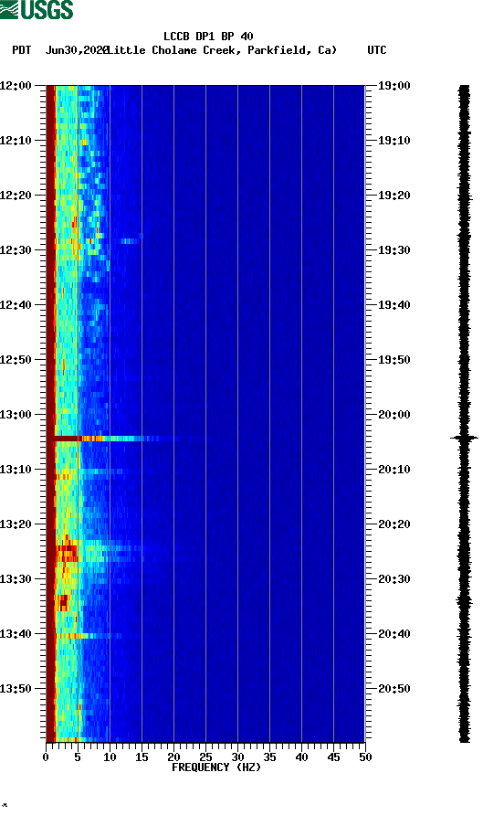This screenshot has width=504, height=815.
Task: Click the "Jun30,2020" date text
Action: (x=77, y=50)
